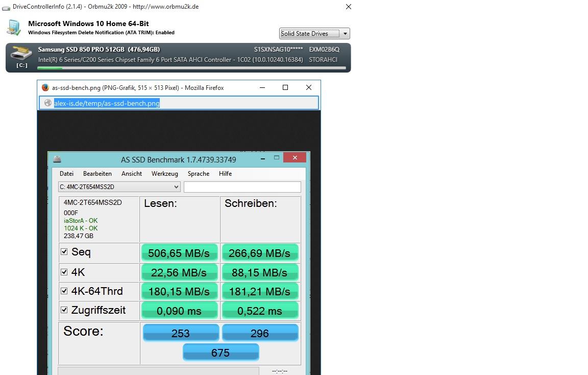Click the alex-is.de address bar URL
This screenshot has height=375, width=588.
pyautogui.click(x=107, y=103)
